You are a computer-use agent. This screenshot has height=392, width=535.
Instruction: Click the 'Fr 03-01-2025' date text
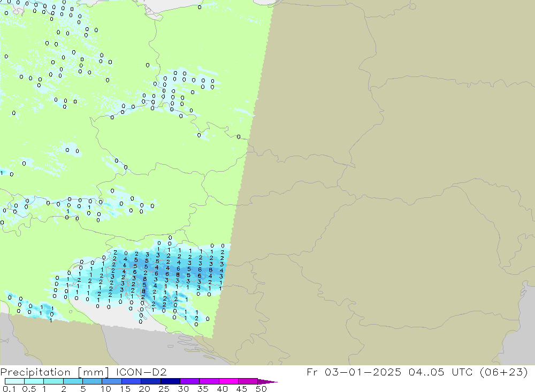tap(354, 372)
